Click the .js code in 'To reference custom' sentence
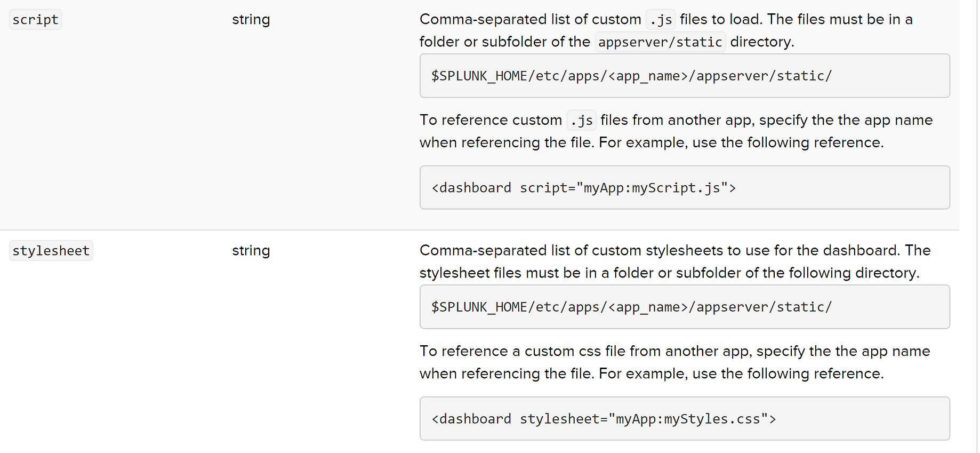The image size is (980, 453). pyautogui.click(x=582, y=121)
